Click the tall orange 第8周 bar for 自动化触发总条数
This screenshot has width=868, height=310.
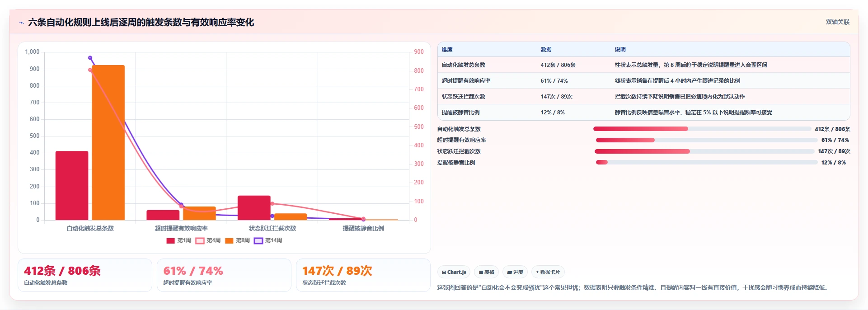click(108, 143)
